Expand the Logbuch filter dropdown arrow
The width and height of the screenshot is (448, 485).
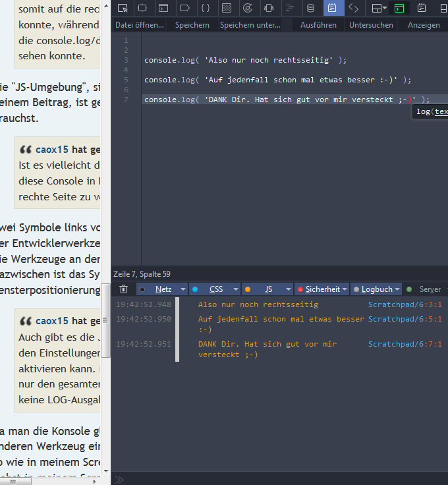point(397,289)
